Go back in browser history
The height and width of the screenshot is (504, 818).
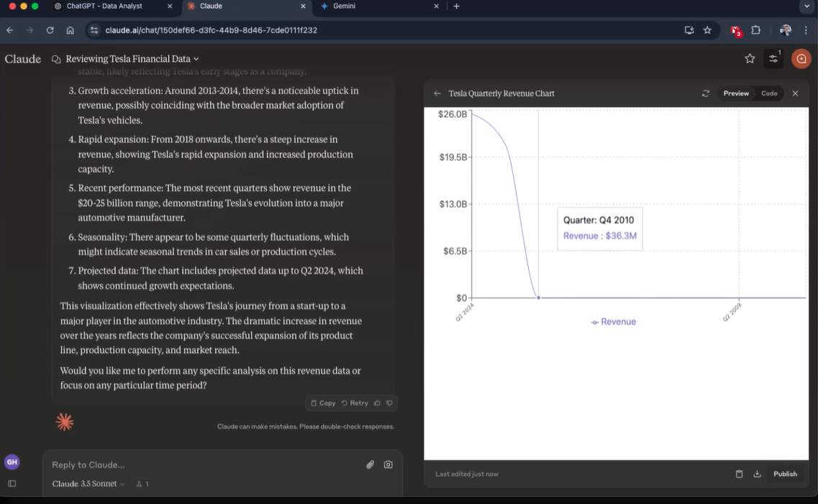(x=10, y=30)
